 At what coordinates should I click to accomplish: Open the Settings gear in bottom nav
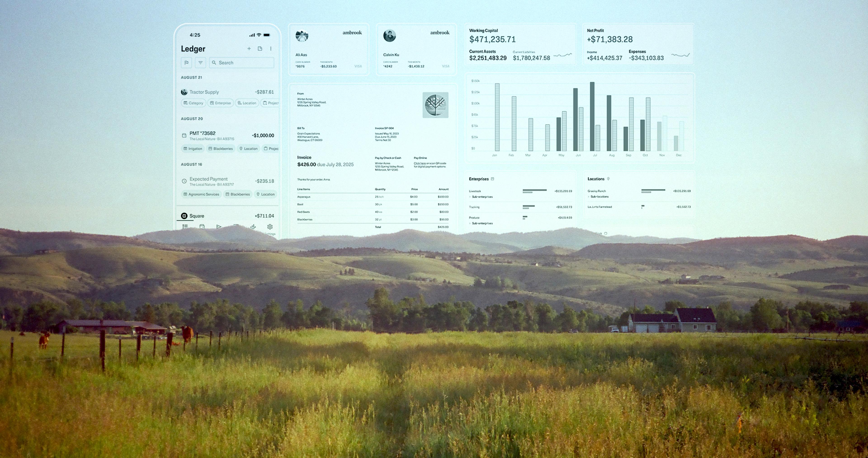[270, 227]
